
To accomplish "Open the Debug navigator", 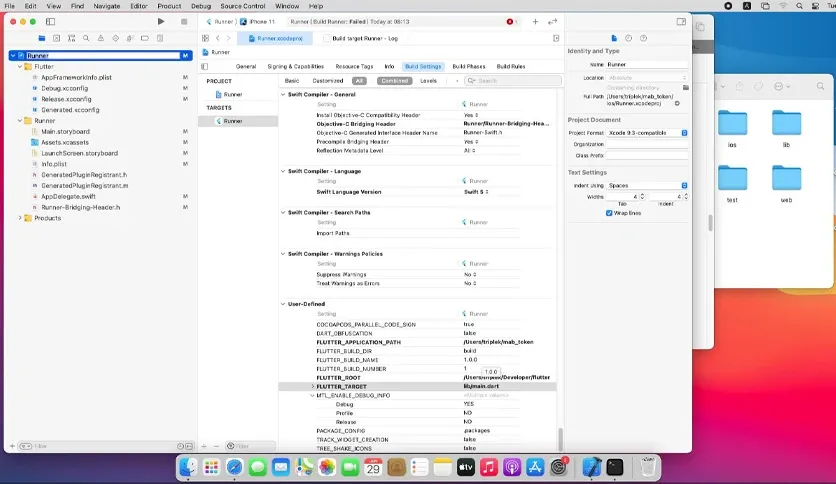I will (130, 38).
